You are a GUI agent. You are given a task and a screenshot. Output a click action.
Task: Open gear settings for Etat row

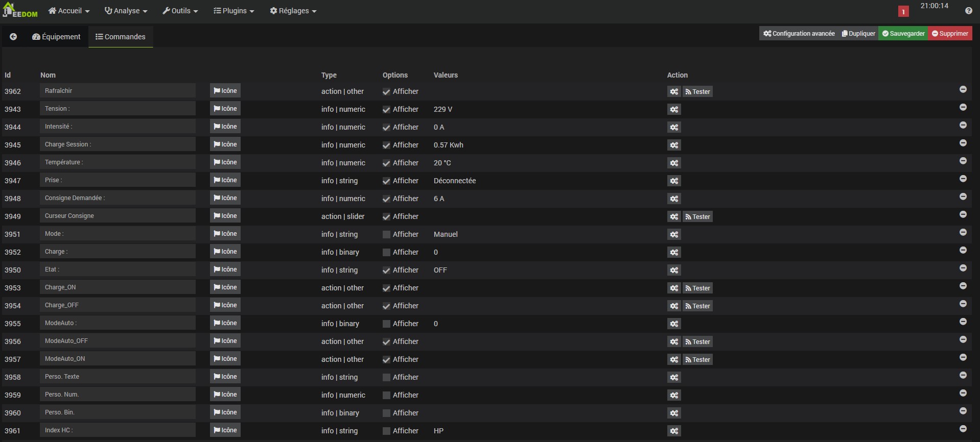(x=674, y=270)
